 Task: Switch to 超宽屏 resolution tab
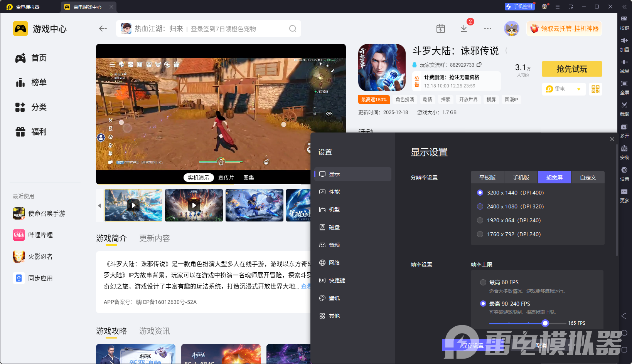point(554,178)
